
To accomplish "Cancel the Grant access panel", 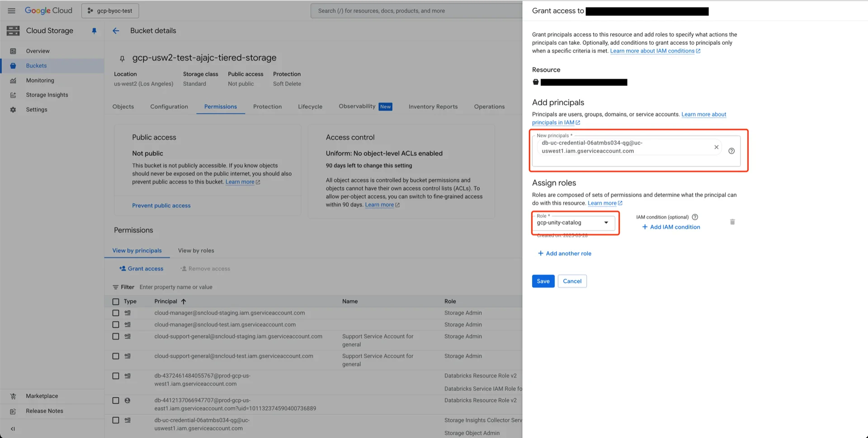I will point(572,281).
